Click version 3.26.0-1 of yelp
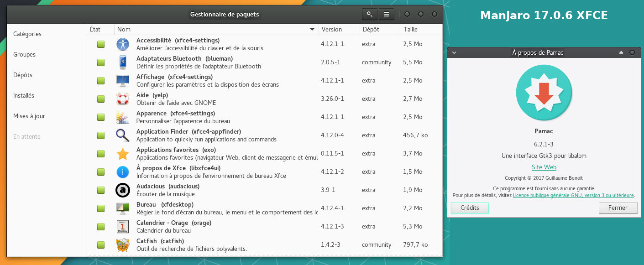 [332, 99]
